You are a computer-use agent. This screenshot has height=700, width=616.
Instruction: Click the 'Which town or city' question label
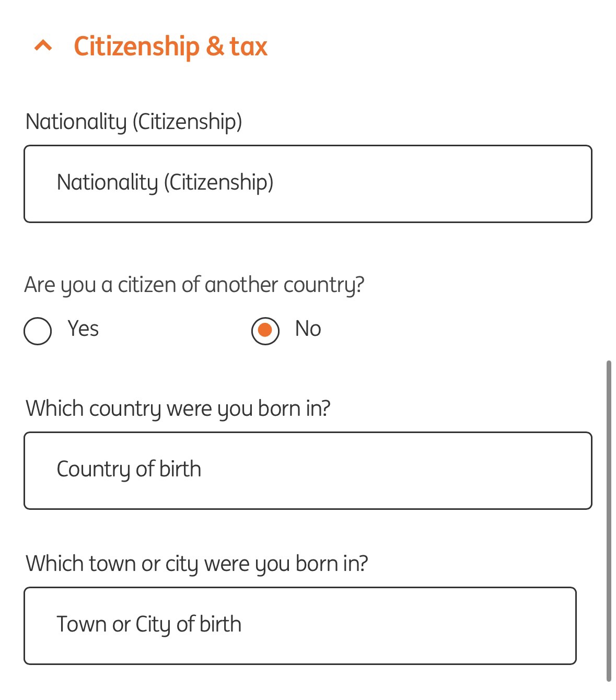196,564
